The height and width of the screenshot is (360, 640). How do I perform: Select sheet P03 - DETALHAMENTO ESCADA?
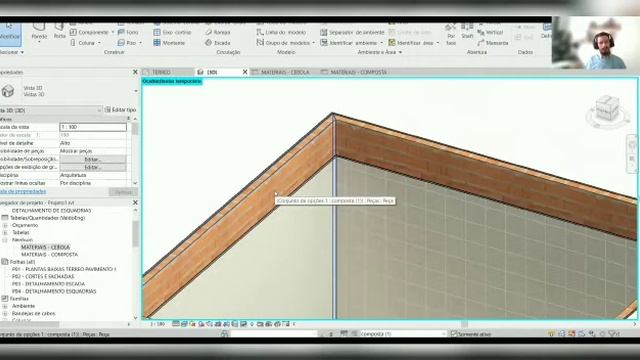(x=48, y=284)
